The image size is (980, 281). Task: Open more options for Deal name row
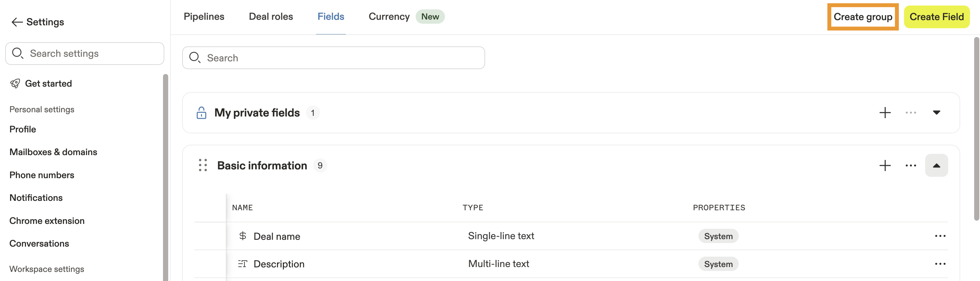click(940, 236)
